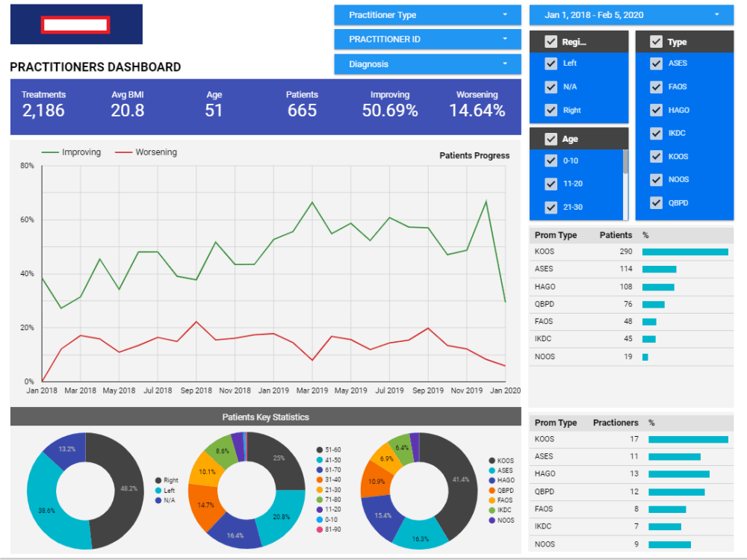Uncheck the 21-30 age checkbox
Screen dimensions: 747x560
pos(551,208)
